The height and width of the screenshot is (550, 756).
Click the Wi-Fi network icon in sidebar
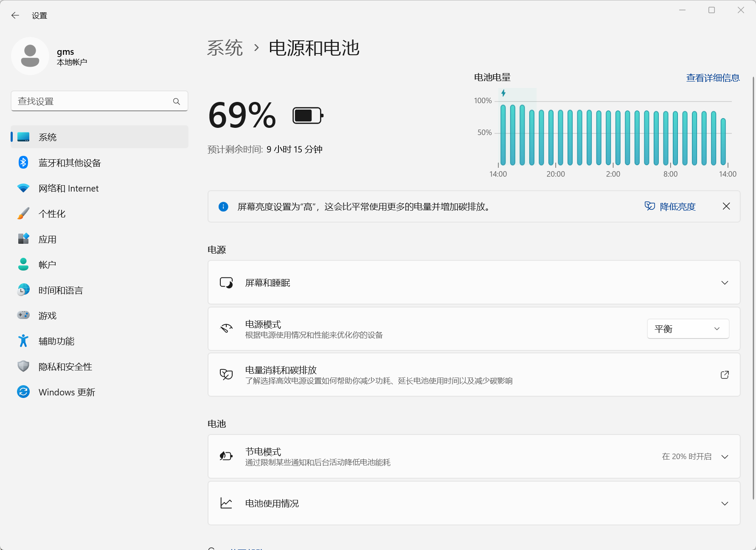[x=23, y=188]
